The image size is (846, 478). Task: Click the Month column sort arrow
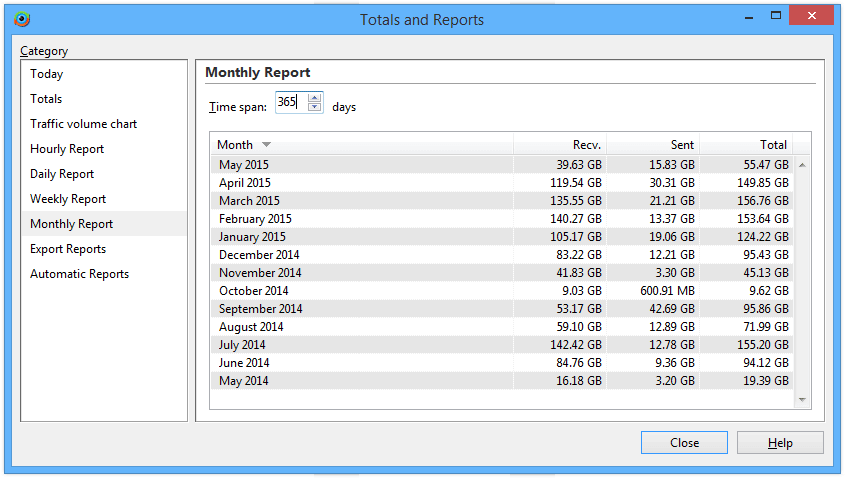pos(266,145)
